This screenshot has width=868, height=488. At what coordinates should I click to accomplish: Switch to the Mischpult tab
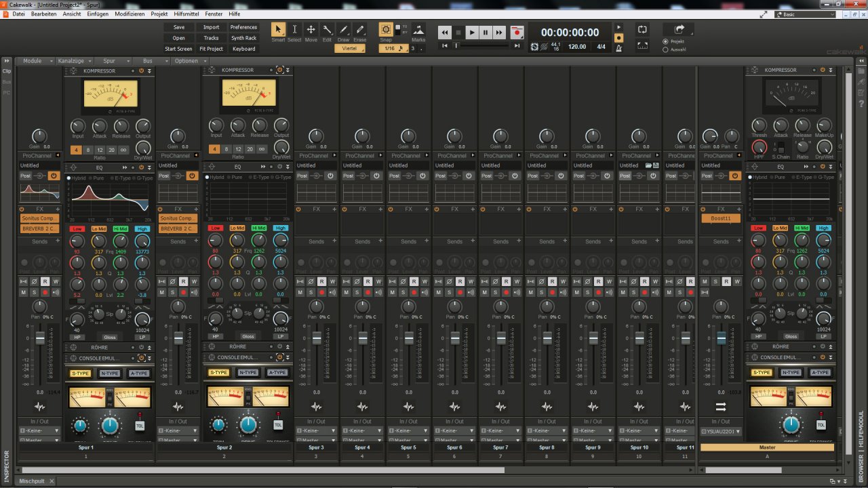[31, 481]
